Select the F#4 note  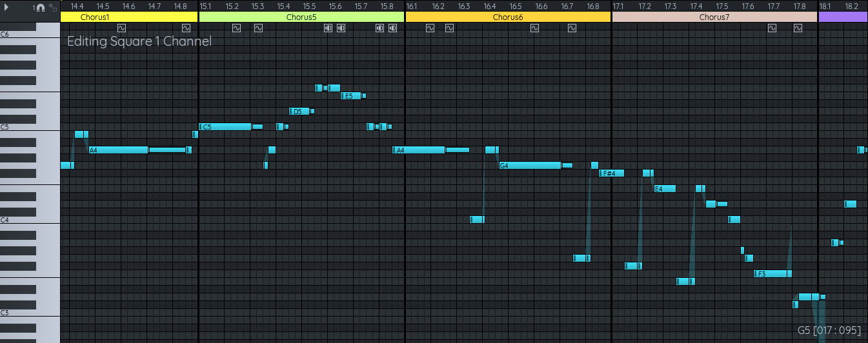(612, 173)
